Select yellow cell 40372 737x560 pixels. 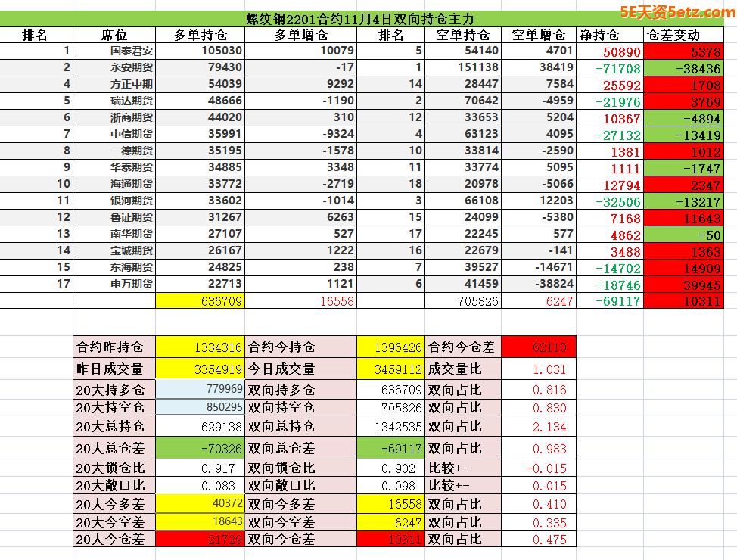[x=201, y=504]
